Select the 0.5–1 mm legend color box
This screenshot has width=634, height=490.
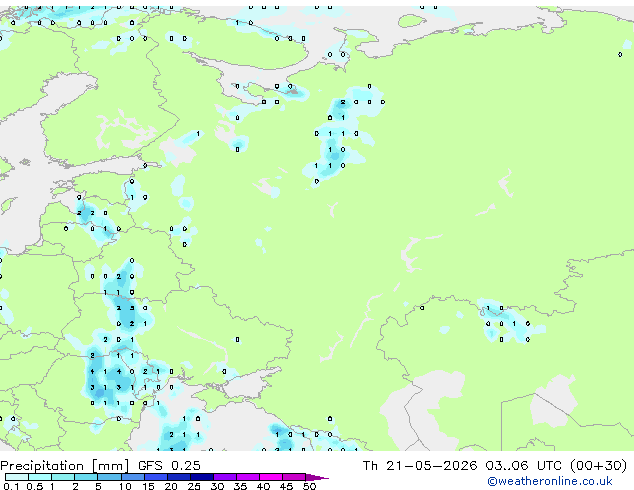(x=40, y=477)
